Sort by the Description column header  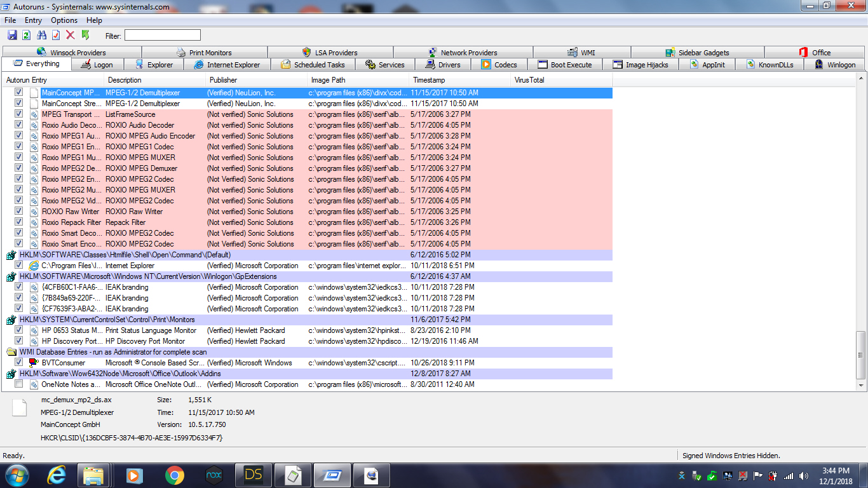155,80
